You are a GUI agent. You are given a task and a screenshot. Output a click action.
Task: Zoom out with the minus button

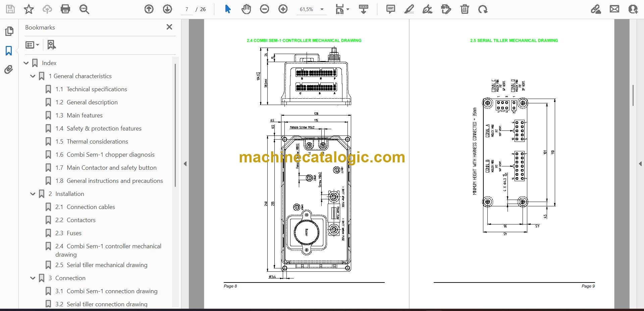(x=265, y=9)
